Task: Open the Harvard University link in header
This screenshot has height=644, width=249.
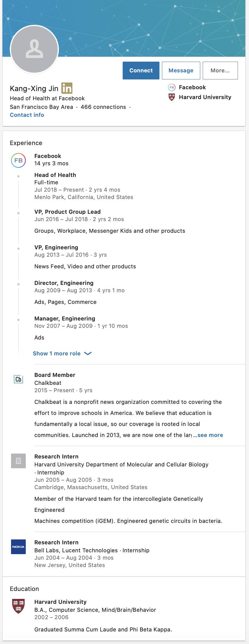Action: (x=205, y=97)
